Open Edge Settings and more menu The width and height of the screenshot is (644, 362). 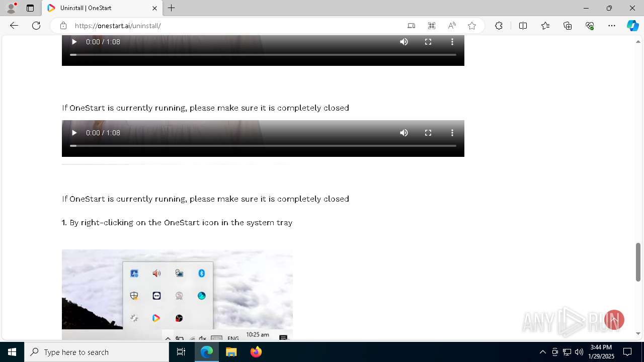612,26
